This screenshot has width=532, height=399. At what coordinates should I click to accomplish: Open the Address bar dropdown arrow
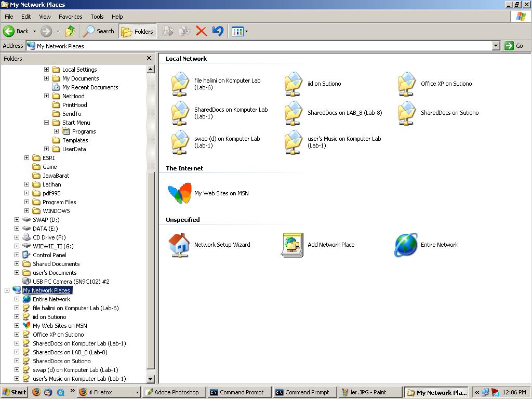point(496,46)
